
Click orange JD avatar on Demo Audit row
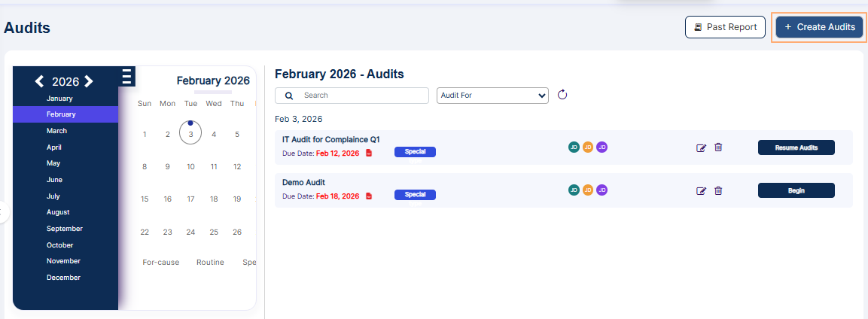pos(588,190)
